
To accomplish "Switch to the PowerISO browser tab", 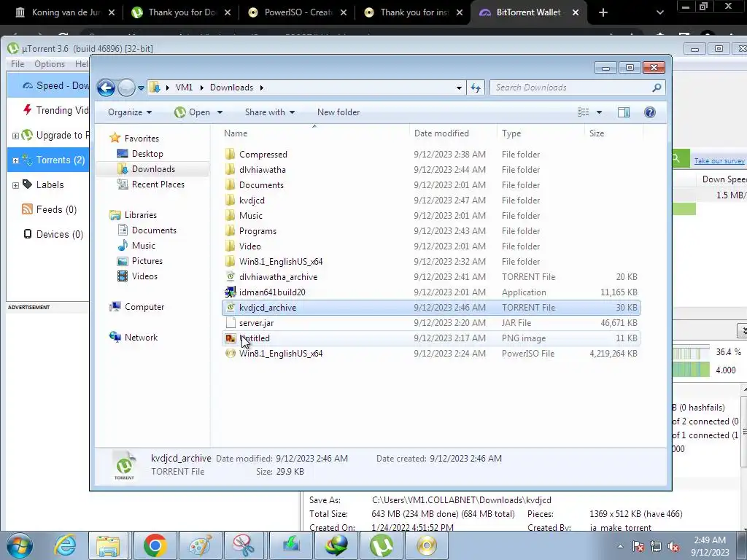I will [x=298, y=12].
